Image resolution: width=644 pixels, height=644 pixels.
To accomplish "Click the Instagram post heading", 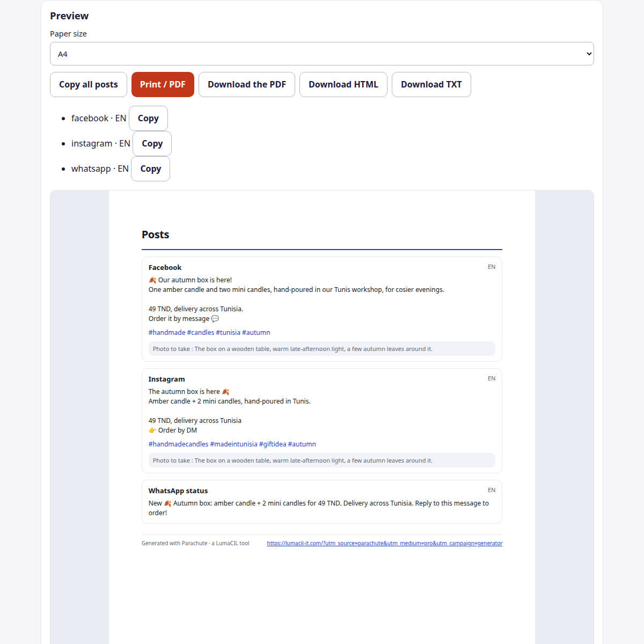I will [x=167, y=379].
